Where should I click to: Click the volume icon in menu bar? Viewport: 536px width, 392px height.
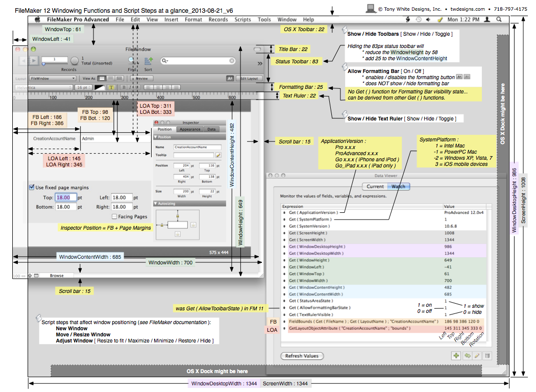tap(428, 20)
